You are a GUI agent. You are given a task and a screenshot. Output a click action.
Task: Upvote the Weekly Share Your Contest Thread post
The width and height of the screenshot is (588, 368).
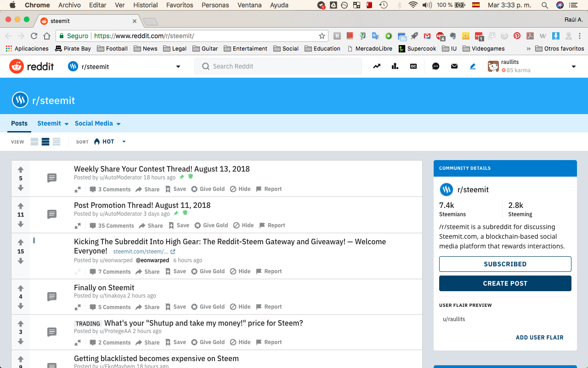[x=21, y=170]
